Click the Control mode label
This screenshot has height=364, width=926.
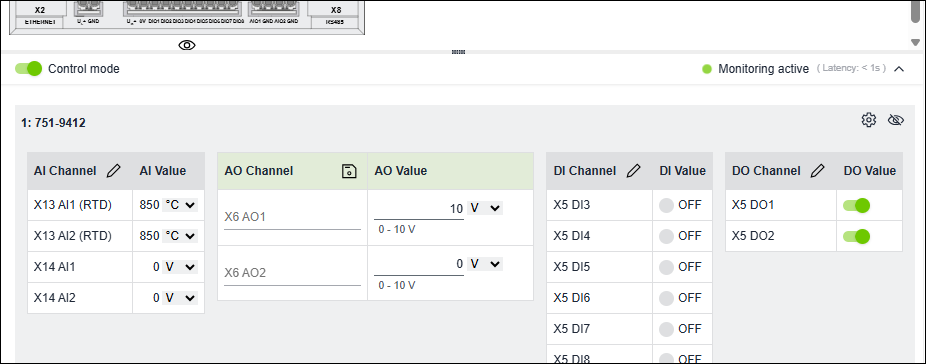pyautogui.click(x=84, y=69)
